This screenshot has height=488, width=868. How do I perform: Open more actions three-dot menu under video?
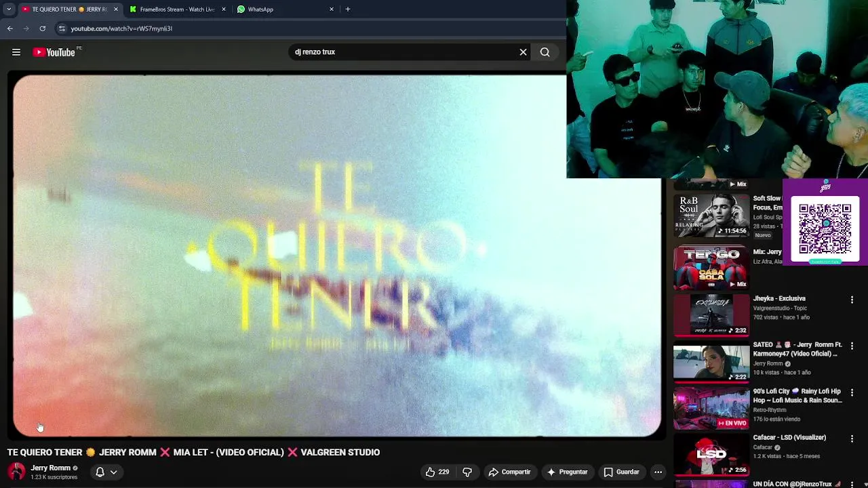click(658, 472)
